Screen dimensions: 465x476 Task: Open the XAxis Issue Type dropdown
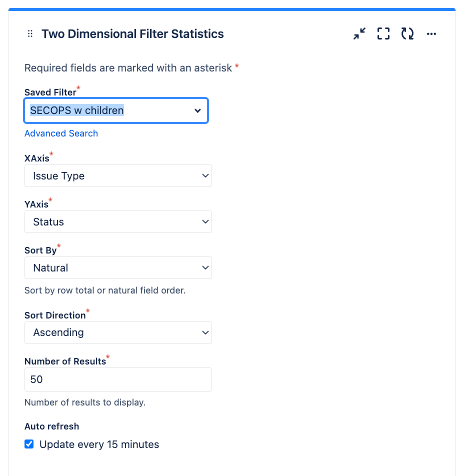pyautogui.click(x=118, y=176)
